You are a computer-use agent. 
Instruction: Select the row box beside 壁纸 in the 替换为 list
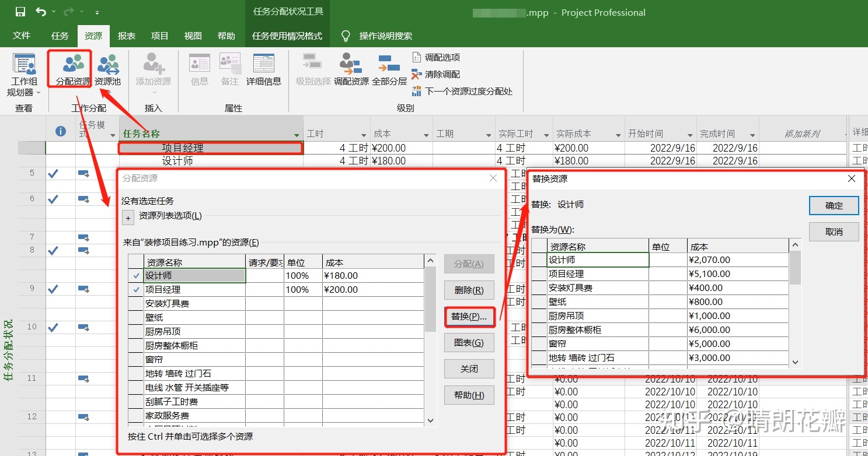click(539, 302)
